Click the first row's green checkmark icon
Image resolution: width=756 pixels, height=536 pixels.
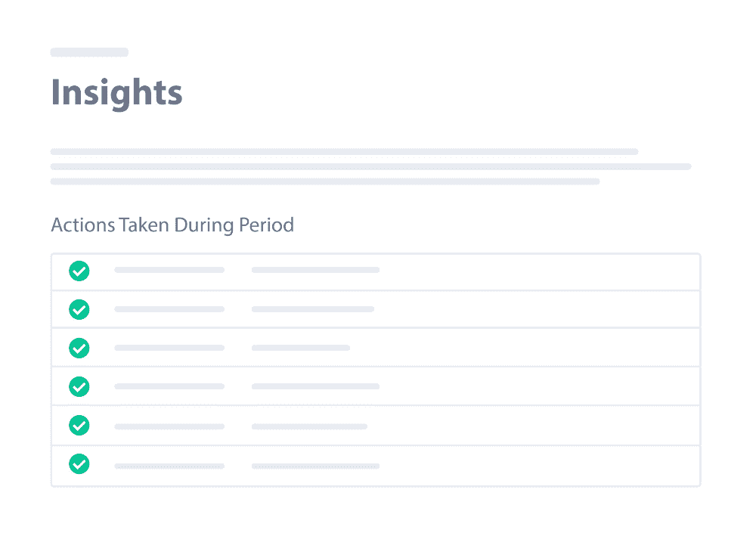click(x=79, y=271)
